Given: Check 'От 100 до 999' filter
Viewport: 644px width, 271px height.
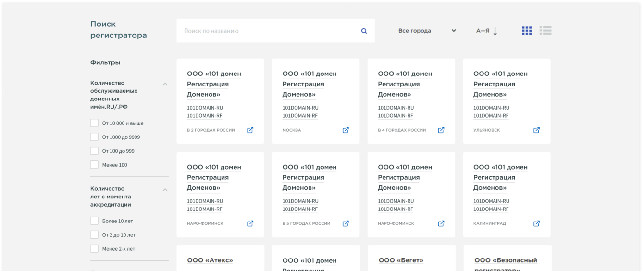Looking at the screenshot, I should click(94, 151).
